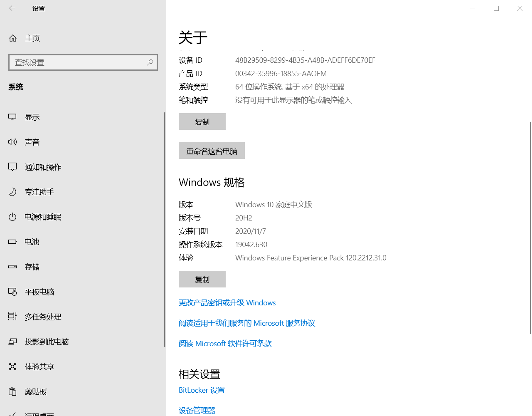Open the home (主页) icon
Screen dimensions: 532x416
tap(13, 38)
